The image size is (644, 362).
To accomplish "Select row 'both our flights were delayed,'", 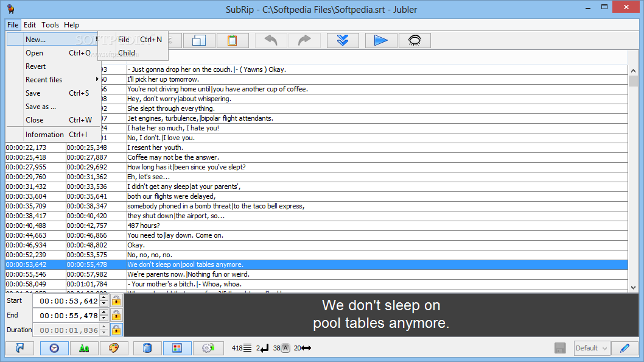I will [317, 196].
